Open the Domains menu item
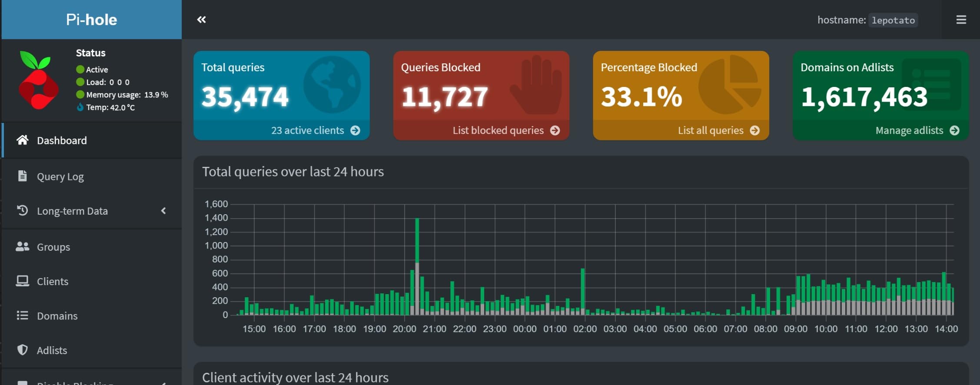Viewport: 980px width, 385px height. pyautogui.click(x=92, y=315)
